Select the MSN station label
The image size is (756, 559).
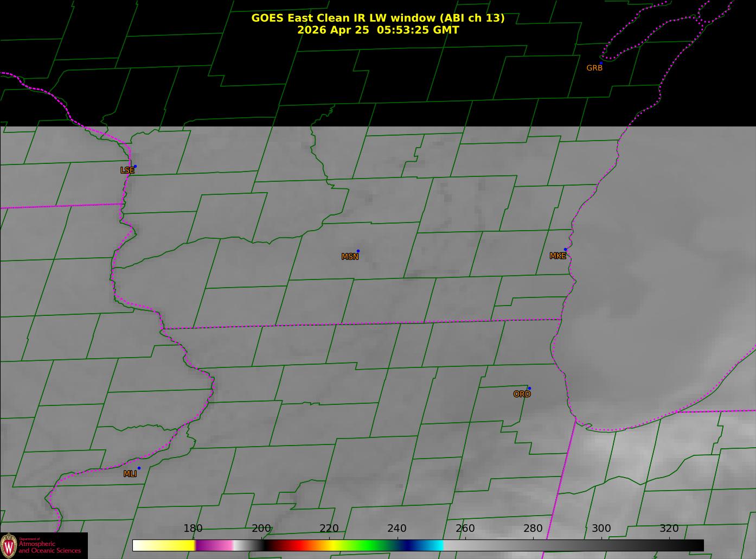point(350,257)
